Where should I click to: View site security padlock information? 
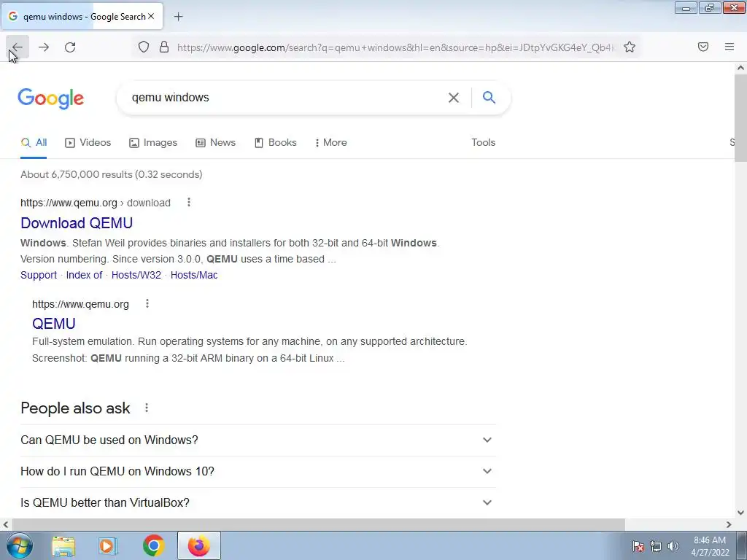[164, 47]
